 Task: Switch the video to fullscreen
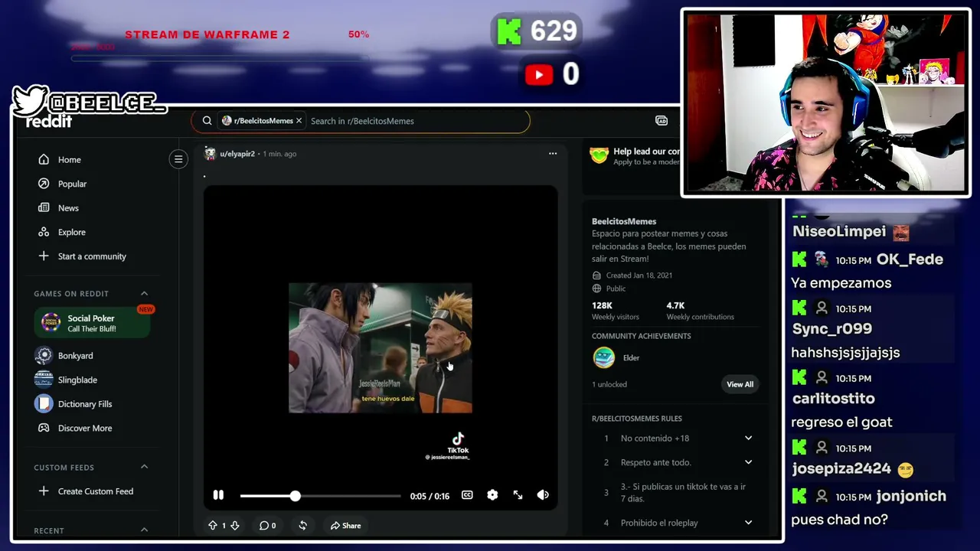click(x=518, y=495)
